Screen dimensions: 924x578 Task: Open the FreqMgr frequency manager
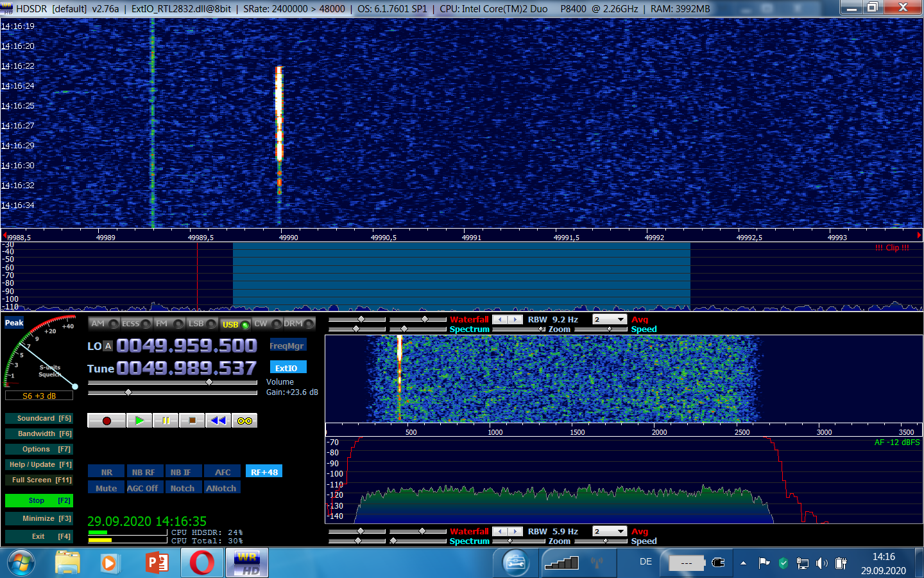tap(287, 346)
